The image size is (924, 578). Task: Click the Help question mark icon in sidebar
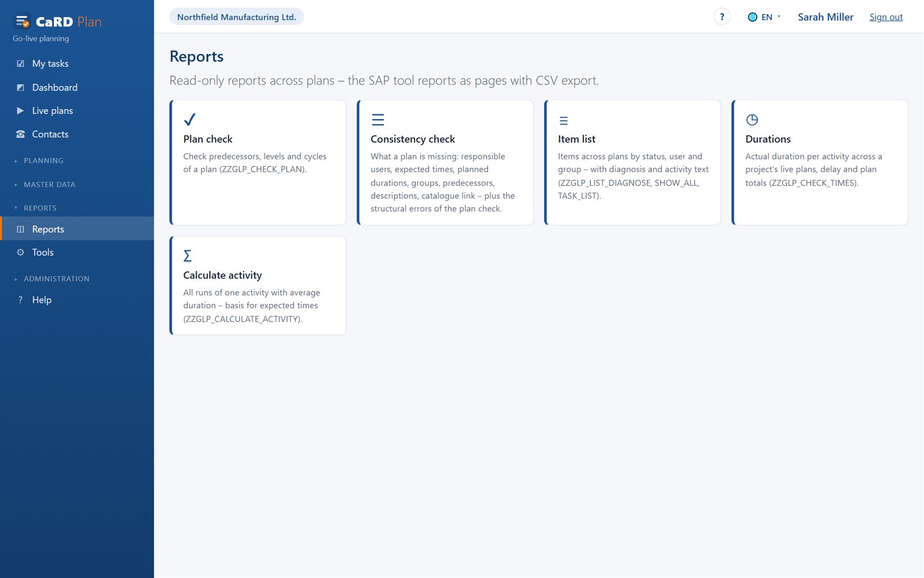click(20, 299)
